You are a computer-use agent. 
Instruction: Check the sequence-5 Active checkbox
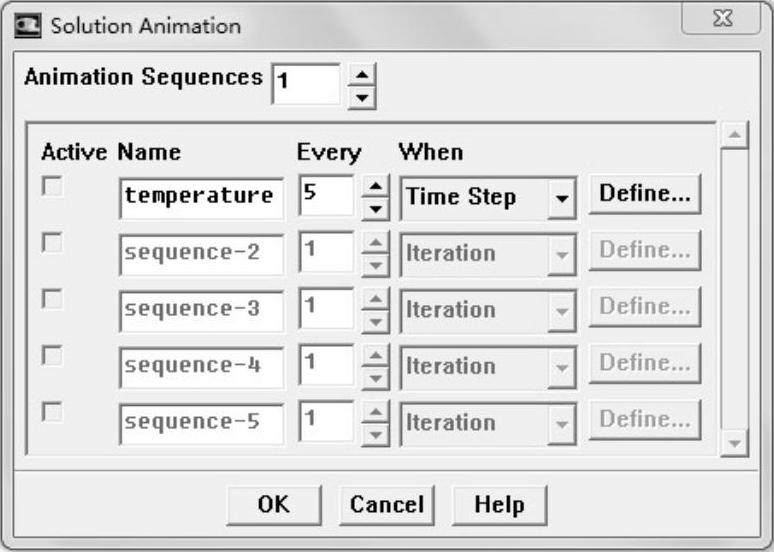click(51, 412)
